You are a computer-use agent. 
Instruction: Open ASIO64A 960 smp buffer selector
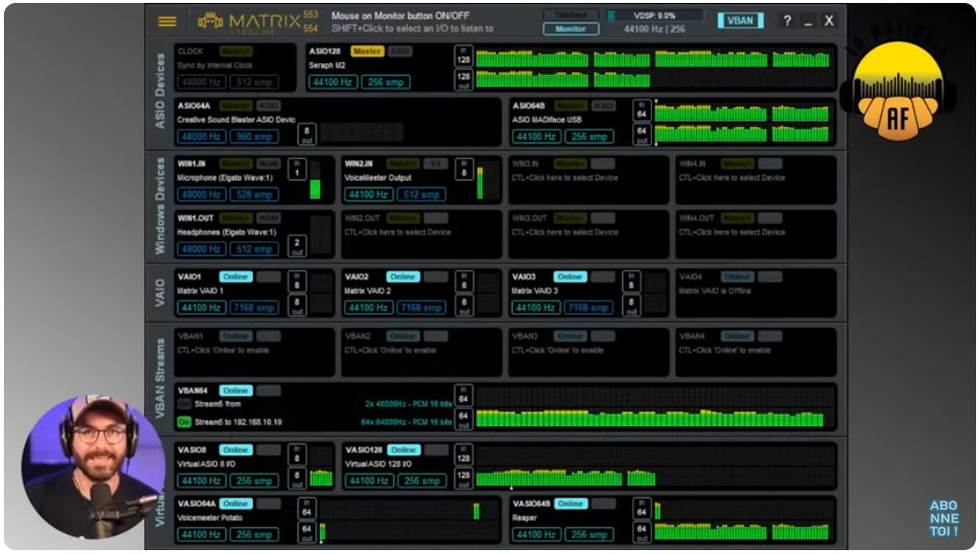click(x=254, y=136)
